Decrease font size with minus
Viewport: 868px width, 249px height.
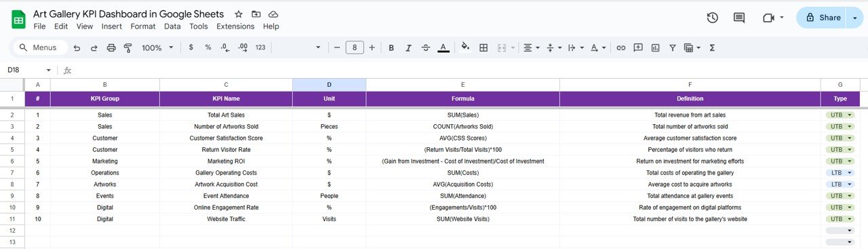(337, 47)
